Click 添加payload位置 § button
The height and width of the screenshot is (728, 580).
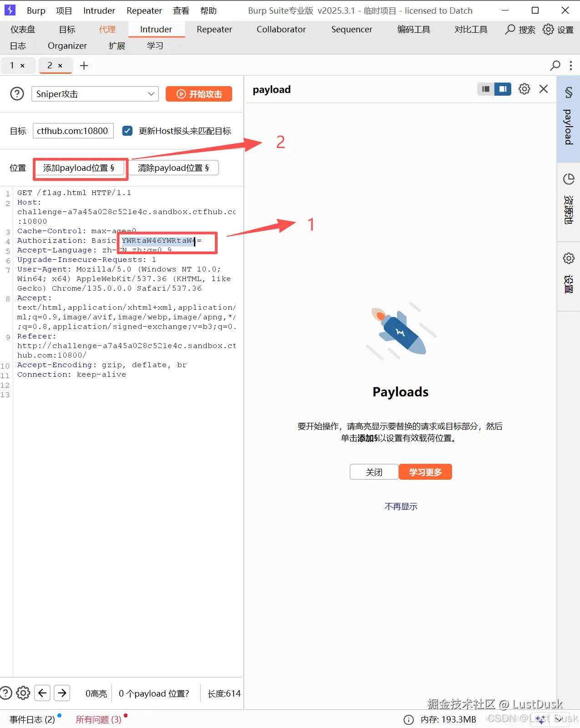(x=79, y=168)
